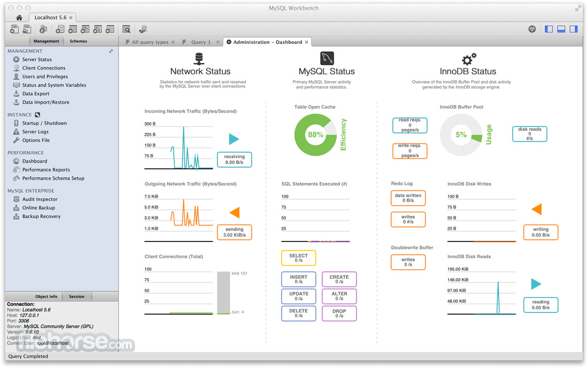Reconnect to DBMS toolbar icon
588x368 pixels.
point(143,29)
